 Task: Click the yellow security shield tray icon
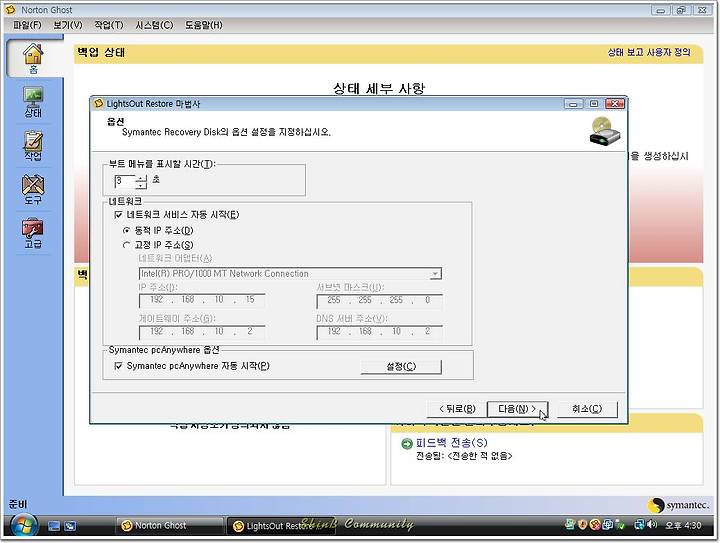click(582, 524)
